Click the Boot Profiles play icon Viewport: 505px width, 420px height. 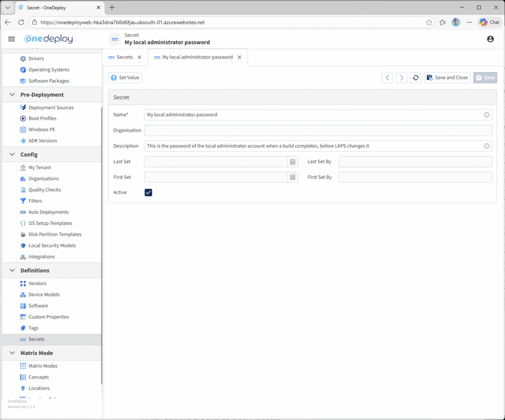[23, 118]
